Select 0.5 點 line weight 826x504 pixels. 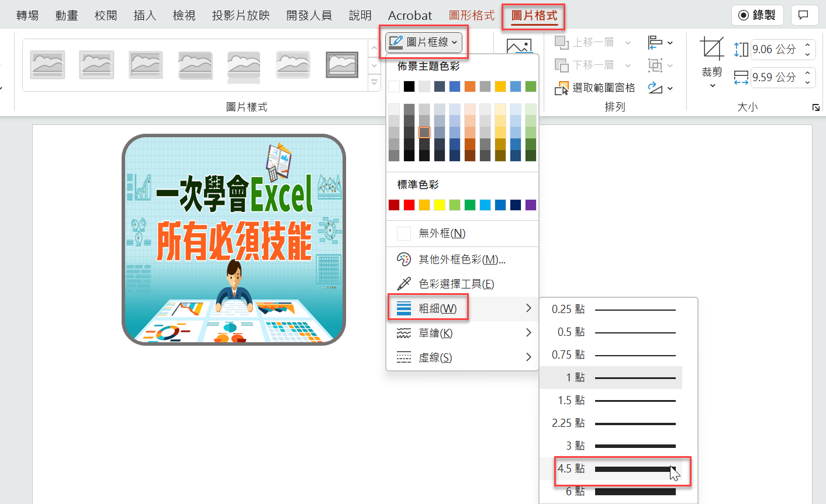tap(611, 332)
